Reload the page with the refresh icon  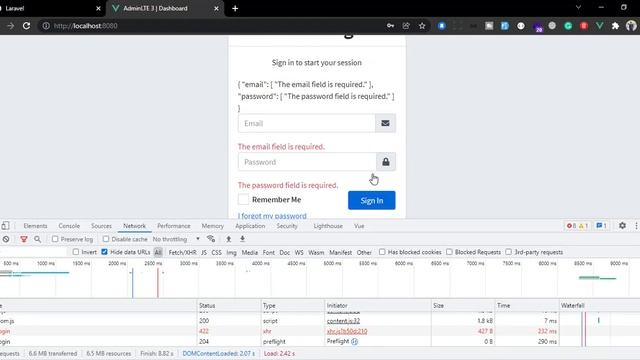27,26
